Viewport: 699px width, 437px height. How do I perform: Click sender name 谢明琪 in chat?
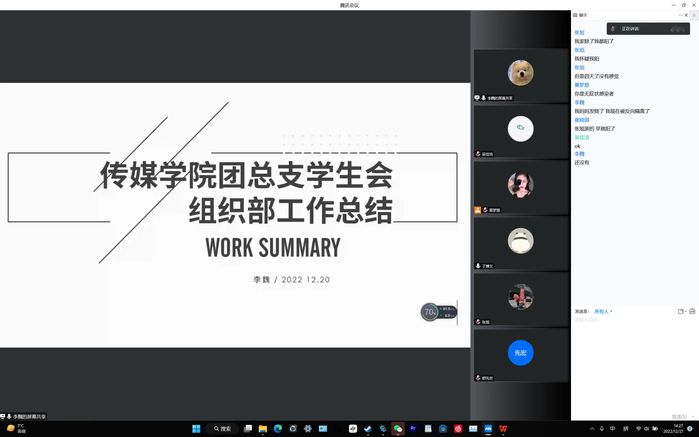tap(581, 120)
